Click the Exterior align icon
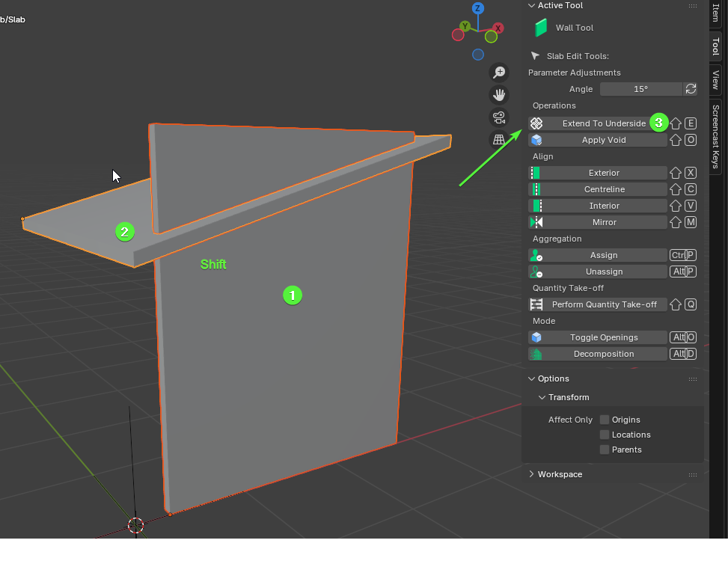The image size is (728, 561). (x=535, y=173)
